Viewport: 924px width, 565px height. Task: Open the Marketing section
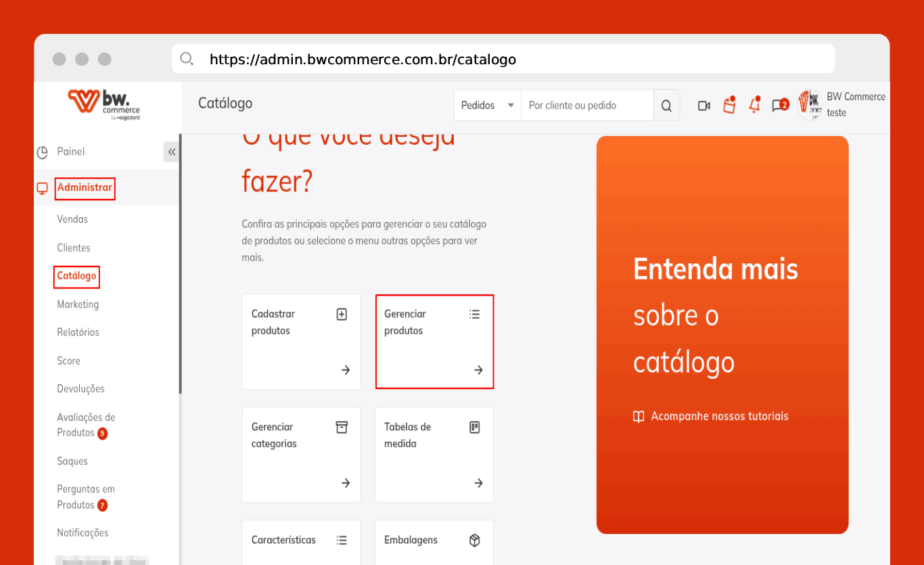78,304
